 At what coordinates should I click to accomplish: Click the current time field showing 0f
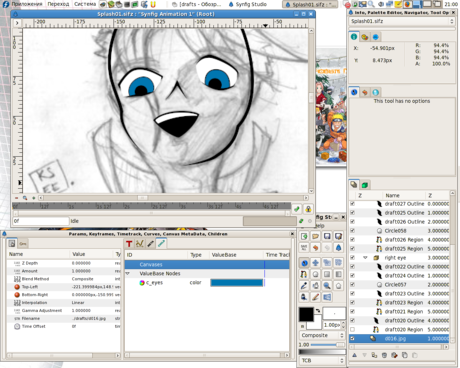41,221
